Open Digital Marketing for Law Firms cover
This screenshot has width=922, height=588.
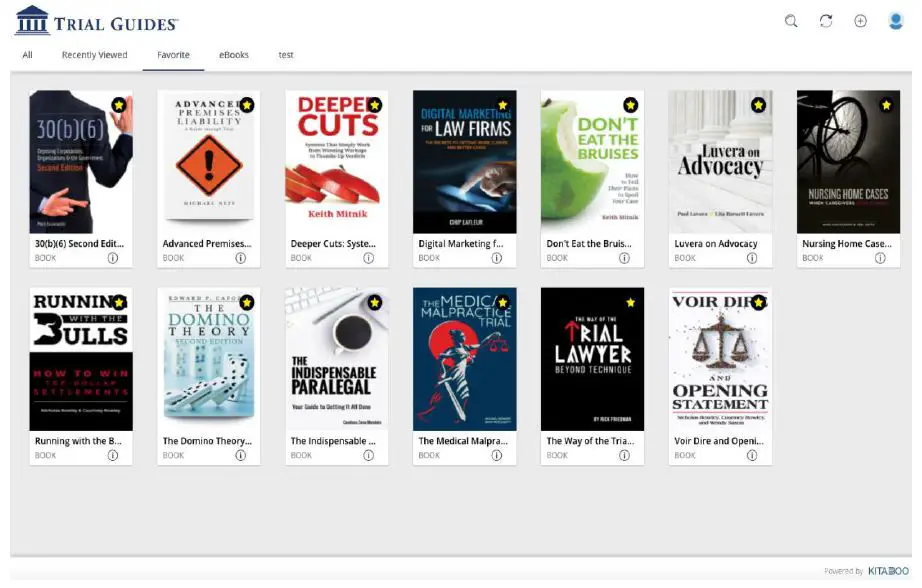click(x=465, y=162)
